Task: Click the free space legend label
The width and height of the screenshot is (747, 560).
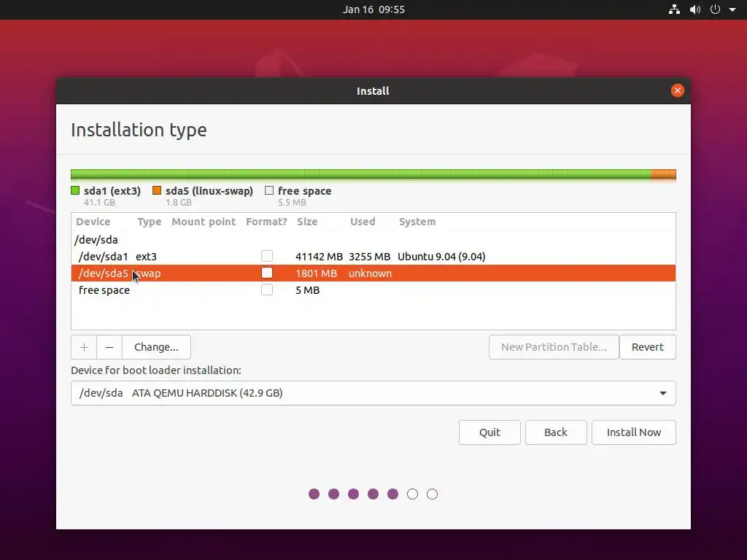Action: click(304, 191)
